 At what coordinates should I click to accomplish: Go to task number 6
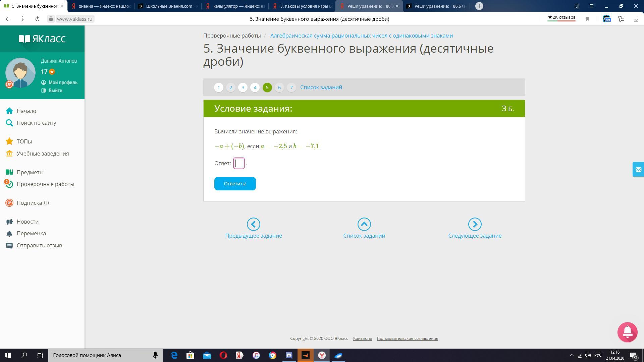[x=279, y=87]
